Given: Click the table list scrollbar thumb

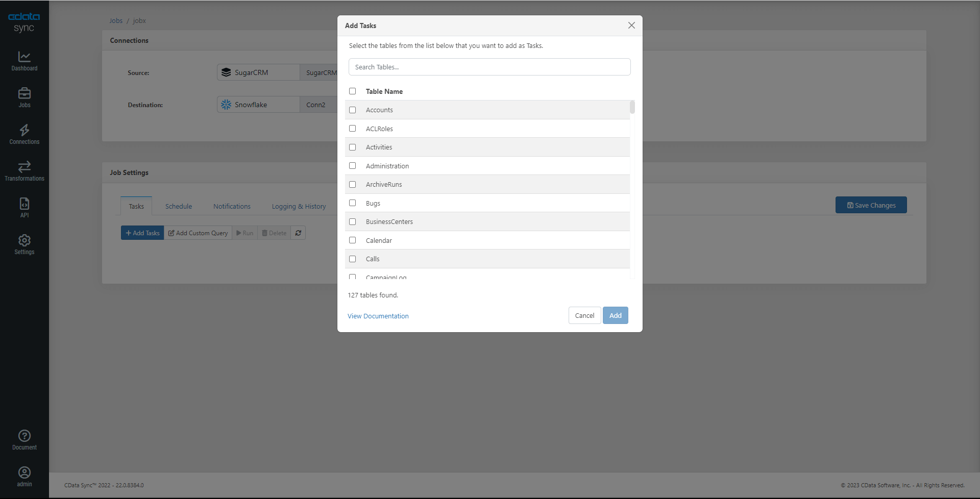Looking at the screenshot, I should [x=632, y=107].
